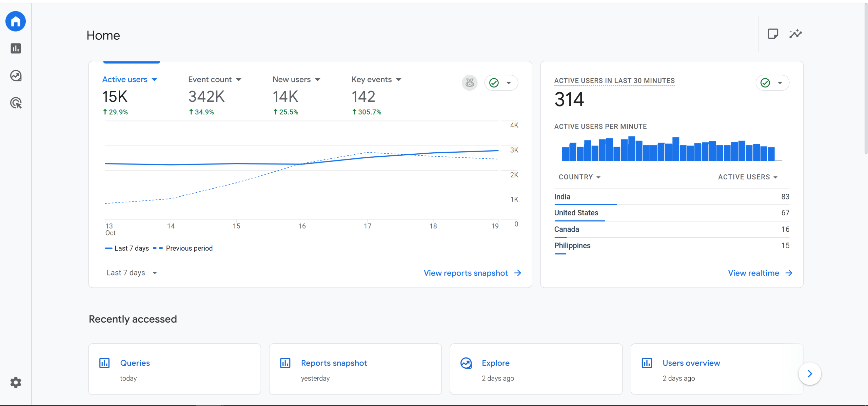The image size is (868, 406).
Task: Click the gray medal icon on overview card
Action: pos(470,83)
